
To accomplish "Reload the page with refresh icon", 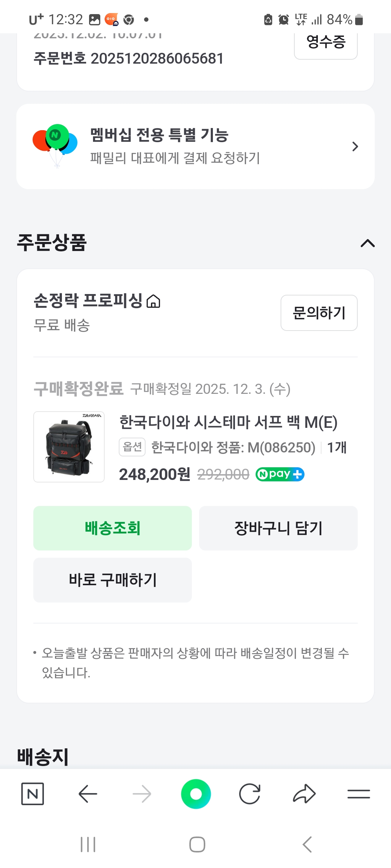I will (250, 794).
